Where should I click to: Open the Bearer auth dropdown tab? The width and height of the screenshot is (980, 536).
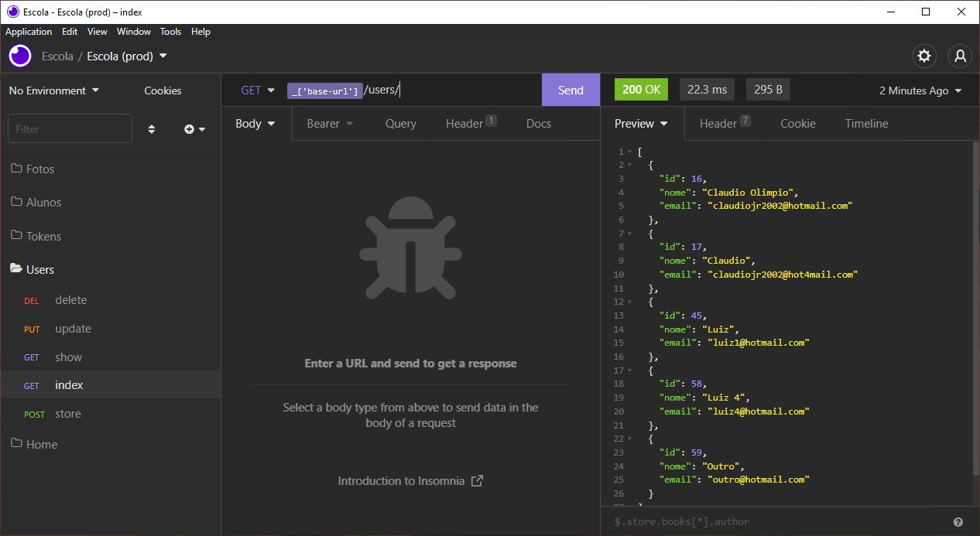pos(330,123)
